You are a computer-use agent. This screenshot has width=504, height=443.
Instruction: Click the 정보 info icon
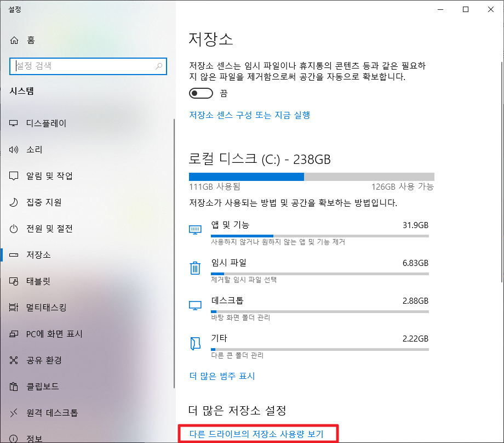pos(14,439)
